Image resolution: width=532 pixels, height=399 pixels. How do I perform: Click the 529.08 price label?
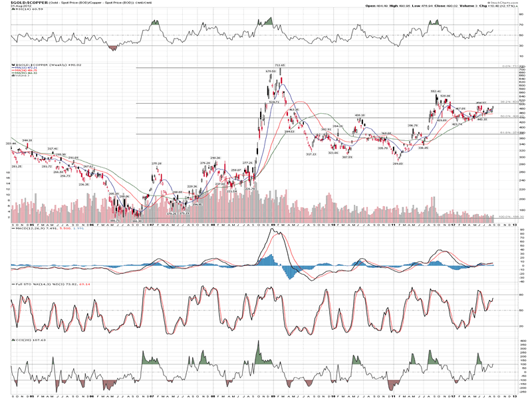point(446,96)
